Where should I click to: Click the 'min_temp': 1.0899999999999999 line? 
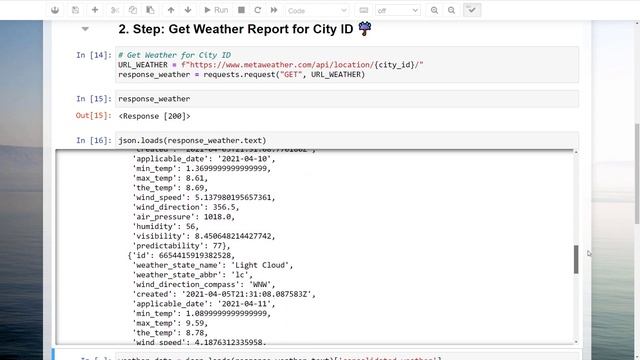202,313
